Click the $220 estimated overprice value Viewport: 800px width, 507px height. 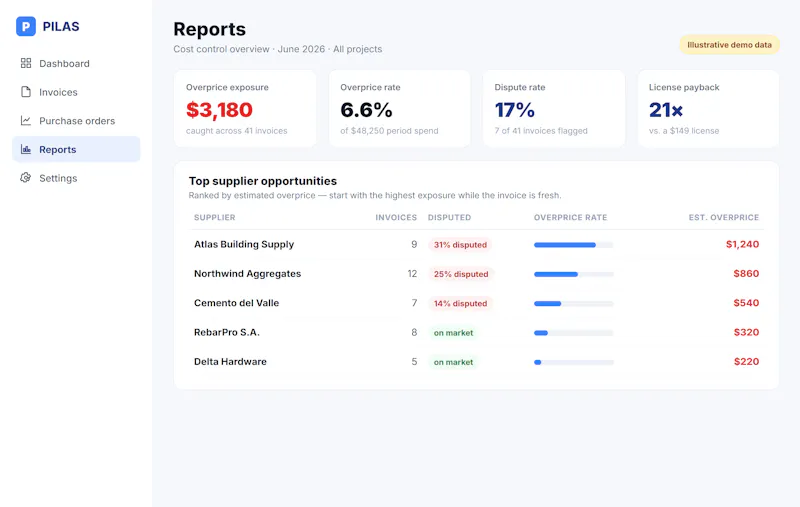[x=746, y=362]
